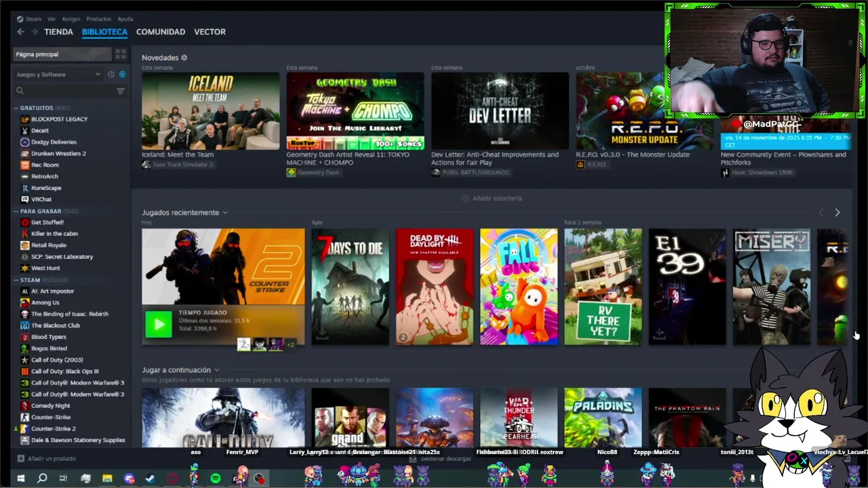Toggle the ready-to-play filter icon
Screen dimensions: 868x488
point(122,74)
